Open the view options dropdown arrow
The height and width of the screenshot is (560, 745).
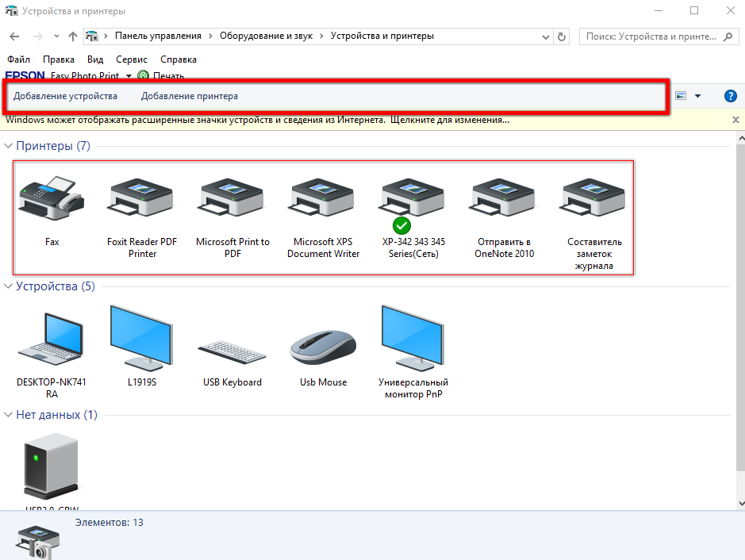tap(697, 96)
